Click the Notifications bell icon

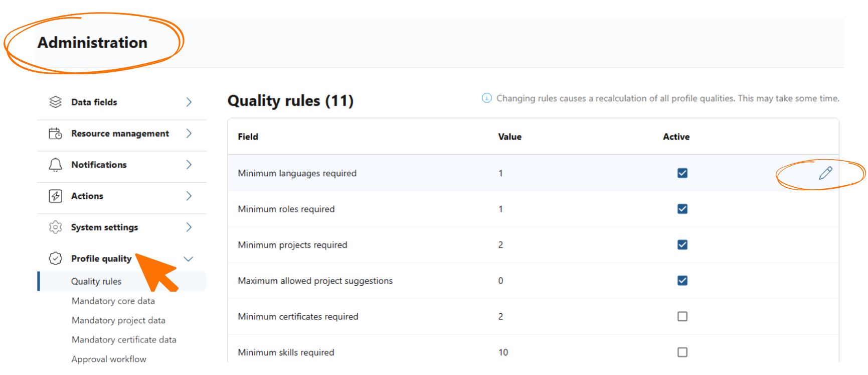click(55, 165)
